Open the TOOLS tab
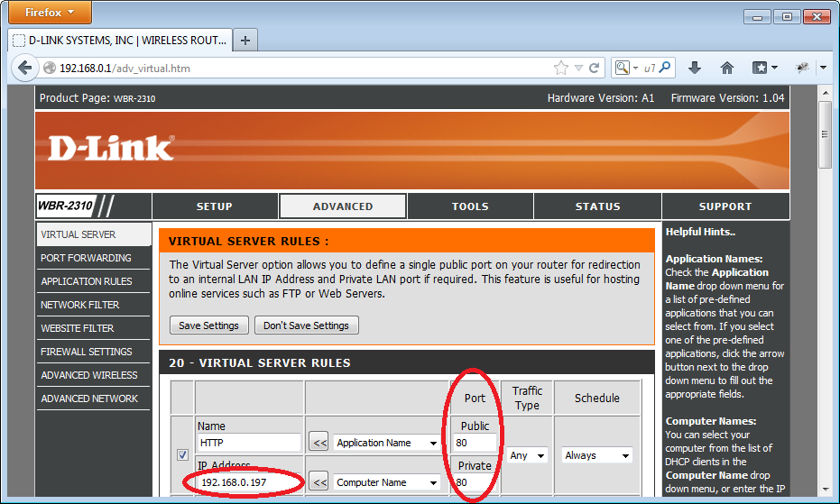Screen dimensions: 840x504 470,206
